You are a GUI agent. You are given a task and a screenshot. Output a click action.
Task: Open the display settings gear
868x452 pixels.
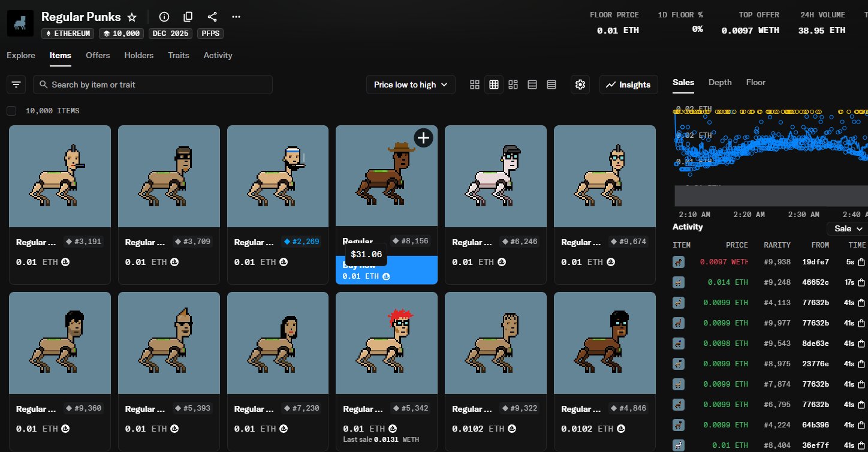click(x=580, y=85)
